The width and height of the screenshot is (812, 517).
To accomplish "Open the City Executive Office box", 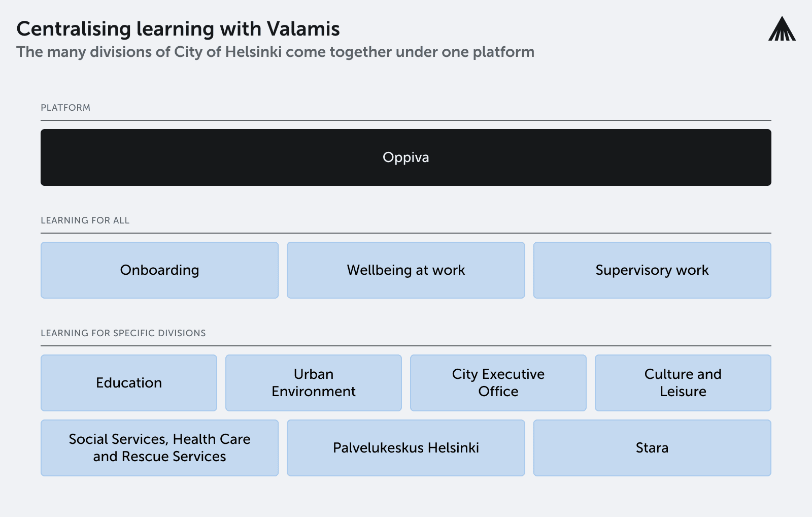I will [498, 383].
